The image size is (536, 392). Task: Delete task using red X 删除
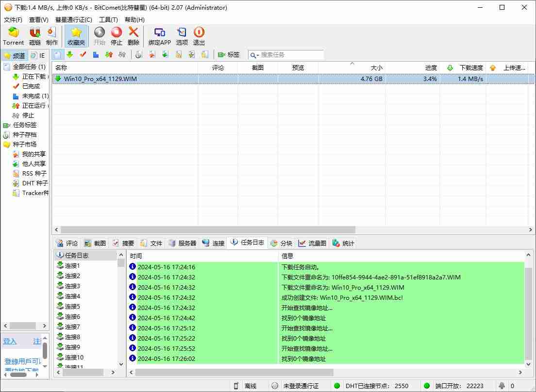[134, 36]
